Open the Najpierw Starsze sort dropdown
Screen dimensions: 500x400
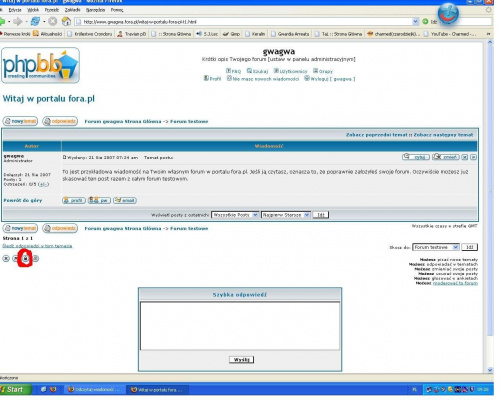point(286,215)
